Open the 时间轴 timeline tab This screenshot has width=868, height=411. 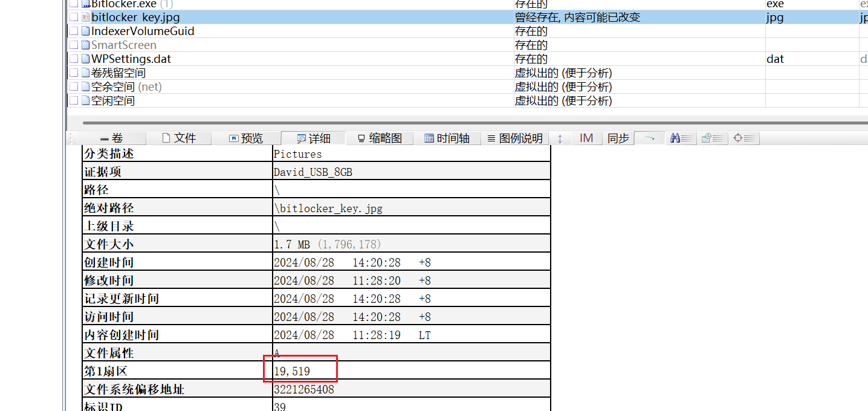(447, 138)
